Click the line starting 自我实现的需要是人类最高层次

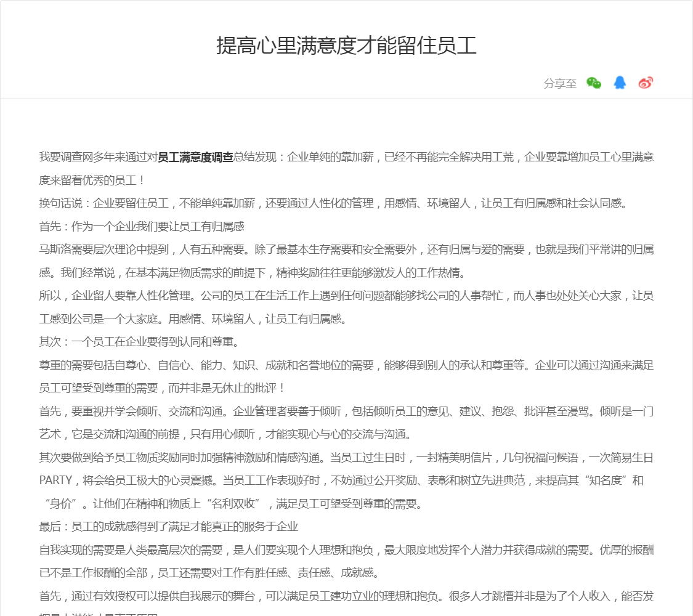pos(346,549)
